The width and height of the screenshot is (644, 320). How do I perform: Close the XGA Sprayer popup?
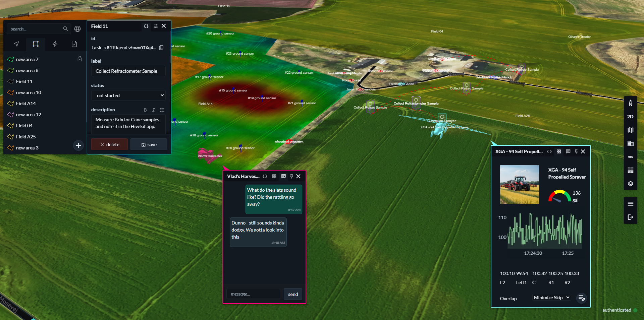click(583, 151)
